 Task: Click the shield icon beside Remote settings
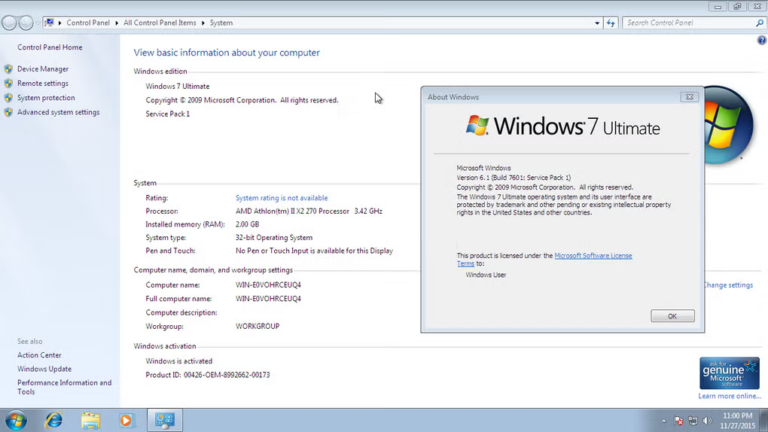[x=8, y=83]
